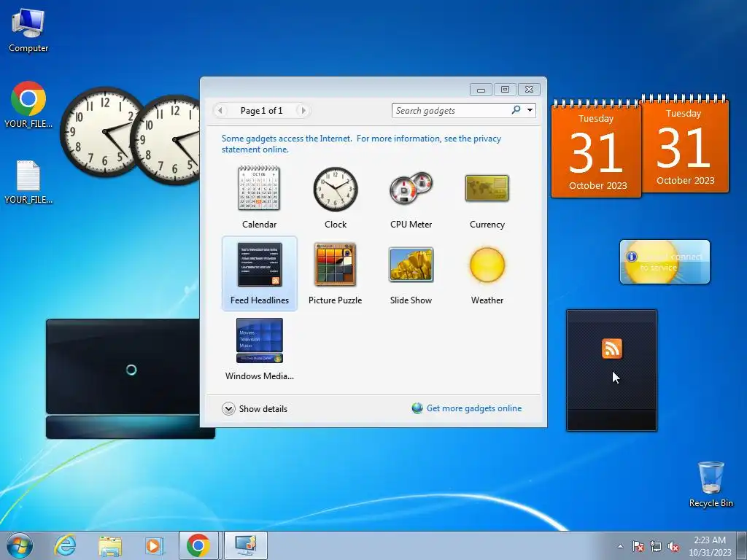Select the Currency gadget icon

487,188
